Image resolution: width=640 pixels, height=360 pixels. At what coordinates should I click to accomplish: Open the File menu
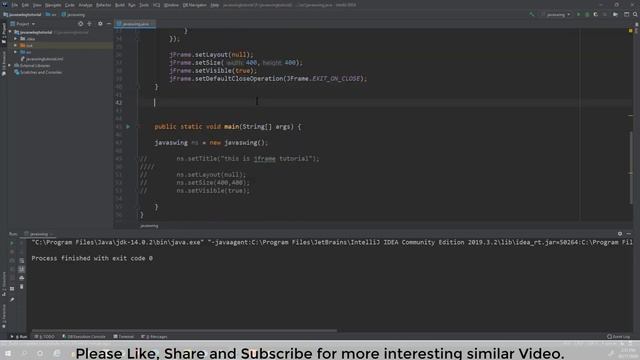(x=15, y=5)
